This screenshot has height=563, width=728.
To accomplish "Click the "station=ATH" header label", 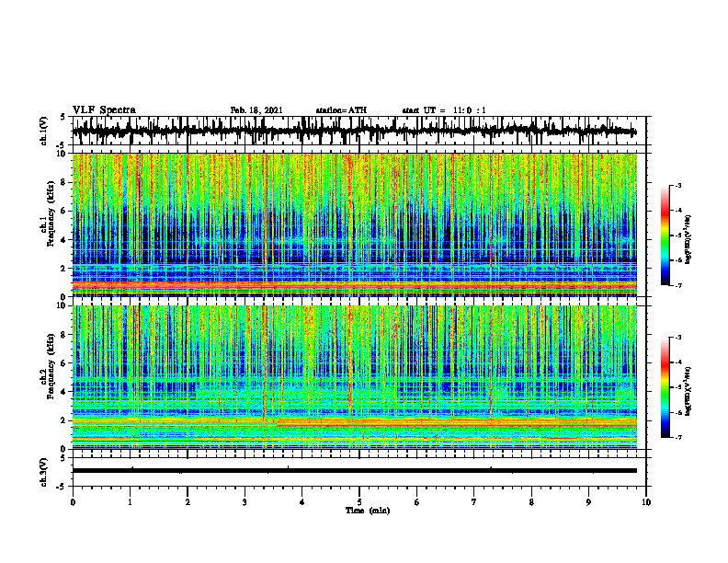I will point(341,110).
